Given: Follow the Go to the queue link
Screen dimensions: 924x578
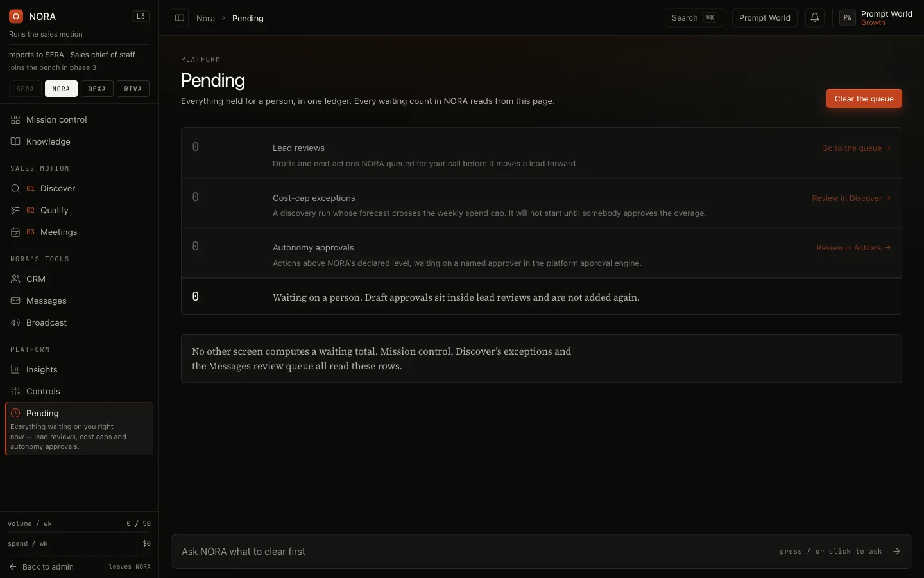Looking at the screenshot, I should coord(856,148).
